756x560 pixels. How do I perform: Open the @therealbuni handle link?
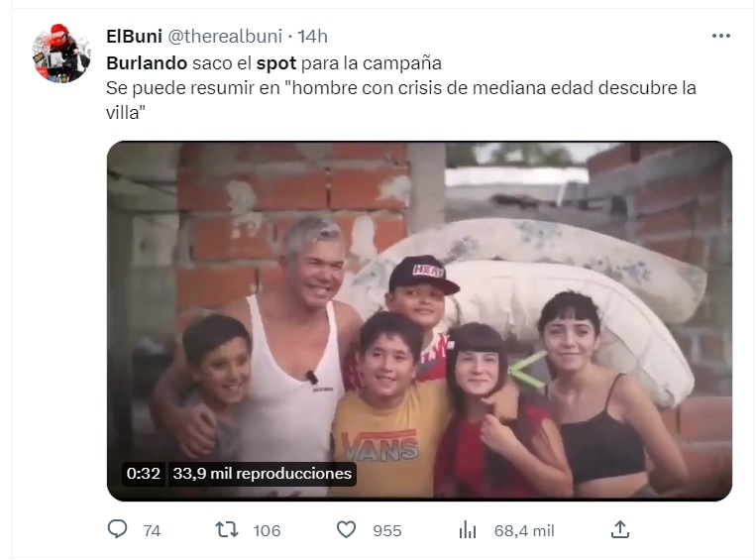click(x=225, y=36)
